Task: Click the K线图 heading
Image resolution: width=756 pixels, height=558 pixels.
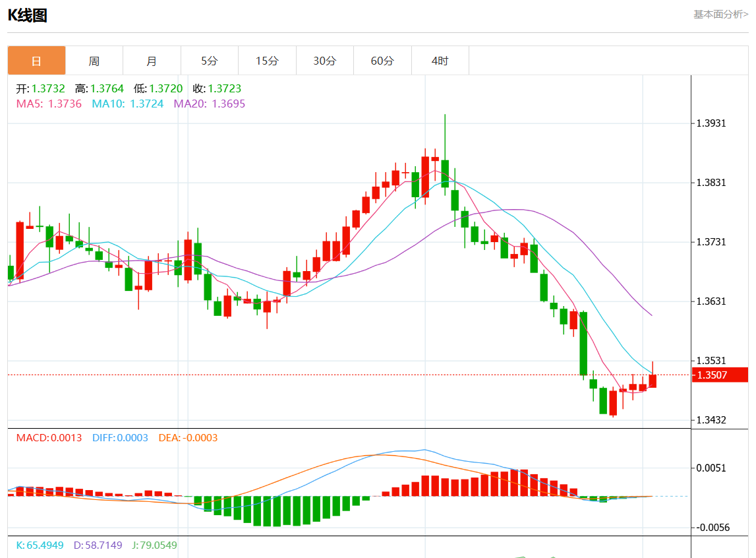Action: pos(27,16)
